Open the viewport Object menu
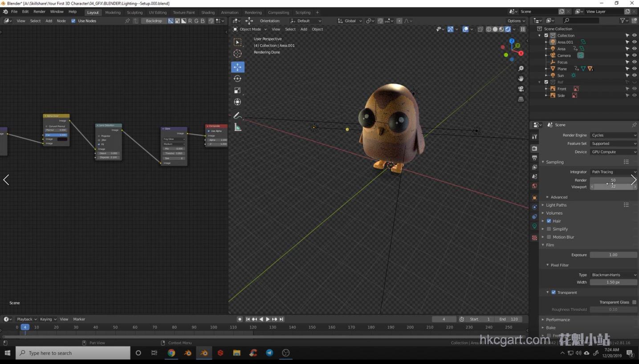Viewport: 639px width, 364px height. [x=317, y=29]
